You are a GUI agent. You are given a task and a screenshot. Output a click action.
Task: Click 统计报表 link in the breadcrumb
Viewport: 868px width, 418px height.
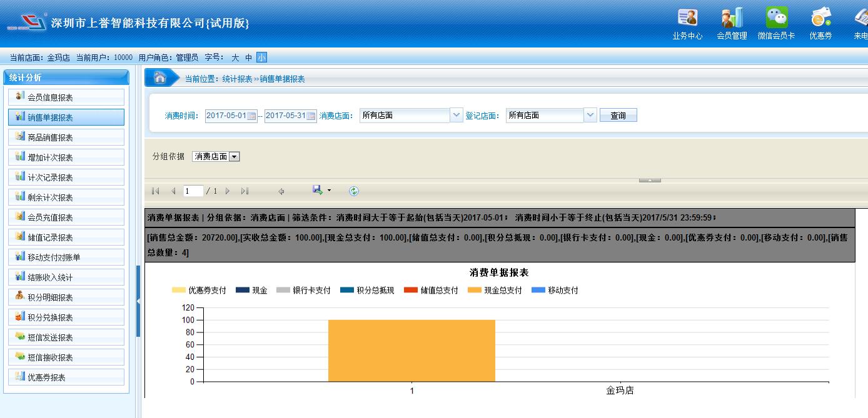coord(237,79)
